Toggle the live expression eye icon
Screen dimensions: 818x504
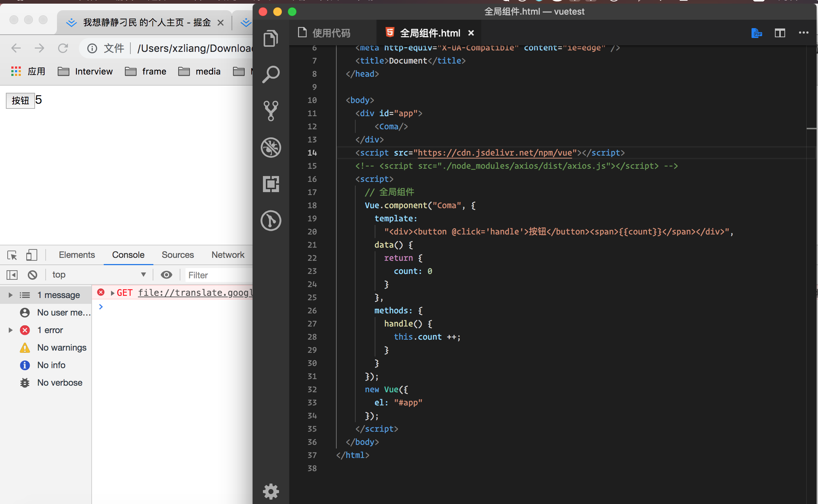click(x=167, y=275)
